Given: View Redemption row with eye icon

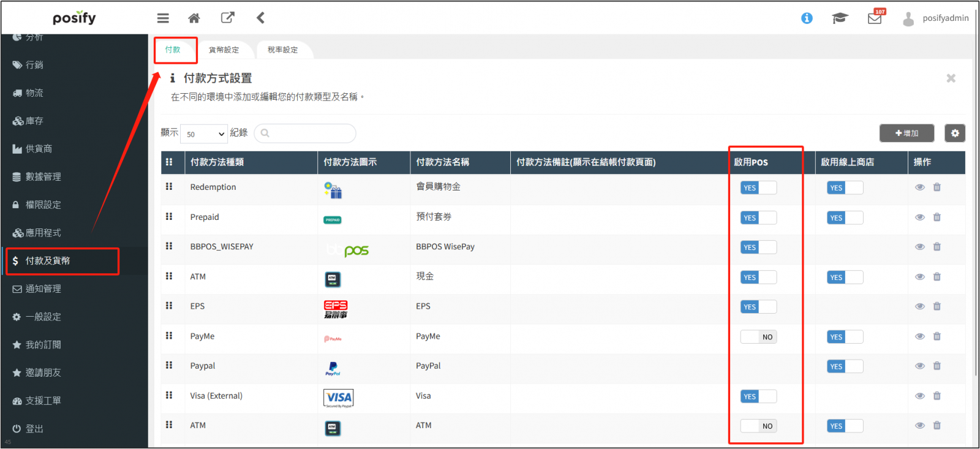Looking at the screenshot, I should [x=920, y=187].
